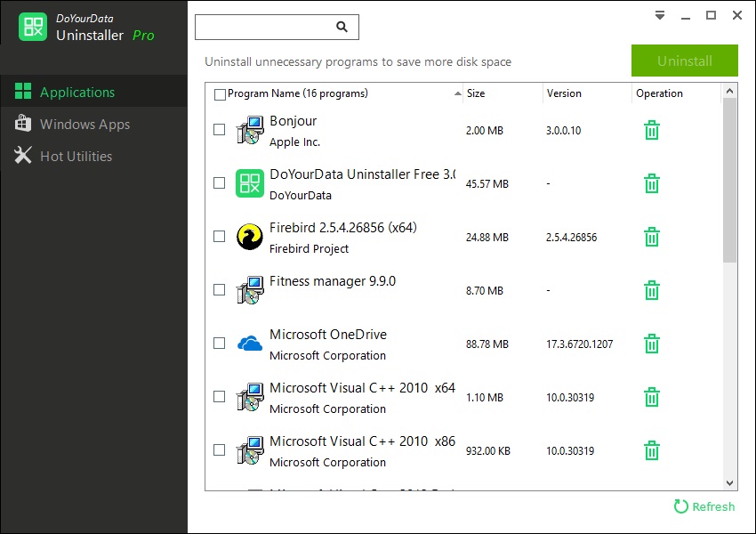Image resolution: width=756 pixels, height=534 pixels.
Task: Click the trash icon for DoYourData Uninstaller Free
Action: (651, 184)
